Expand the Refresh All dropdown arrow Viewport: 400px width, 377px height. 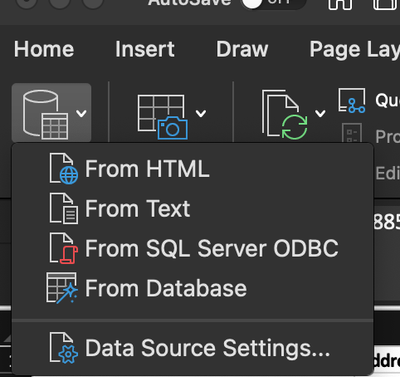(x=320, y=114)
